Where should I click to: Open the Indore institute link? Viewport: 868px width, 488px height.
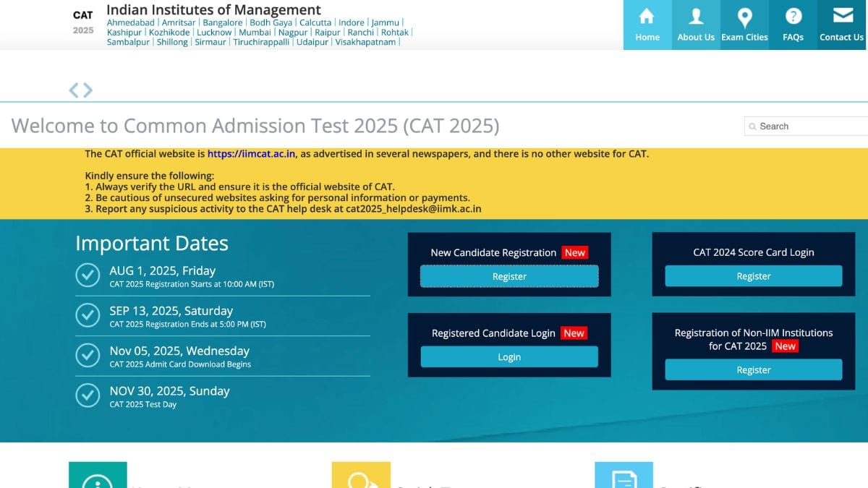352,23
